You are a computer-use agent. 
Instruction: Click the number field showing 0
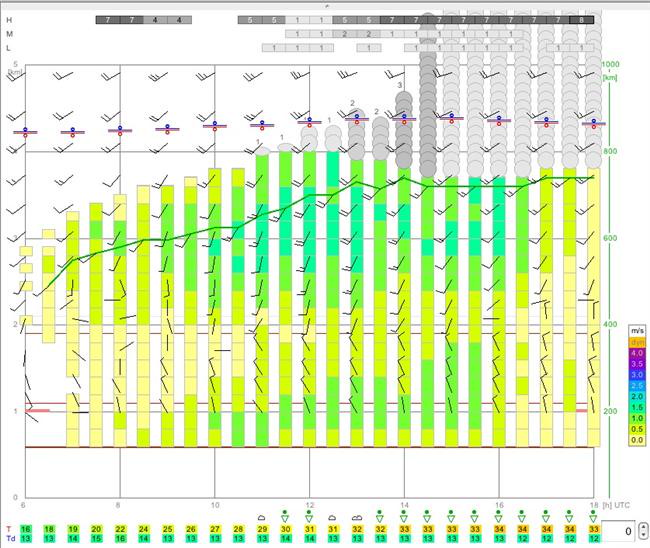(620, 531)
